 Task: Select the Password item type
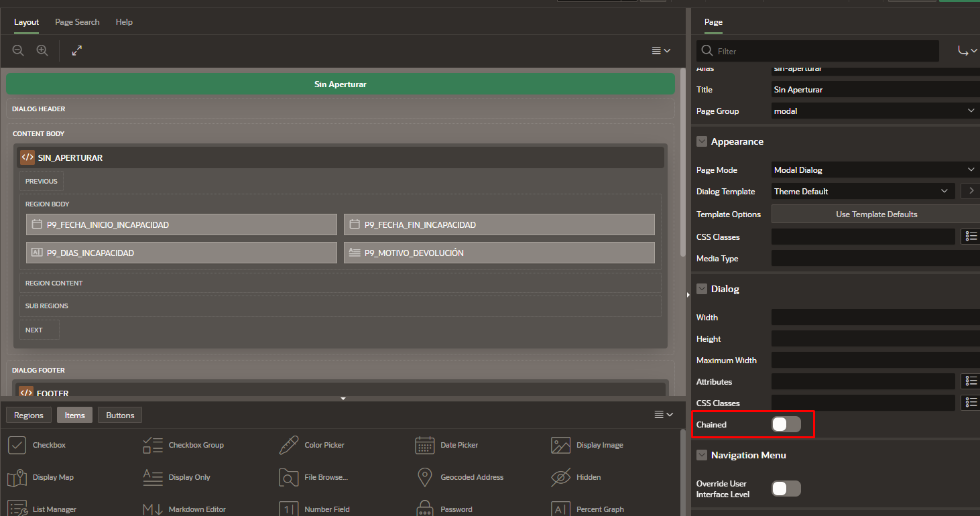tap(455, 508)
